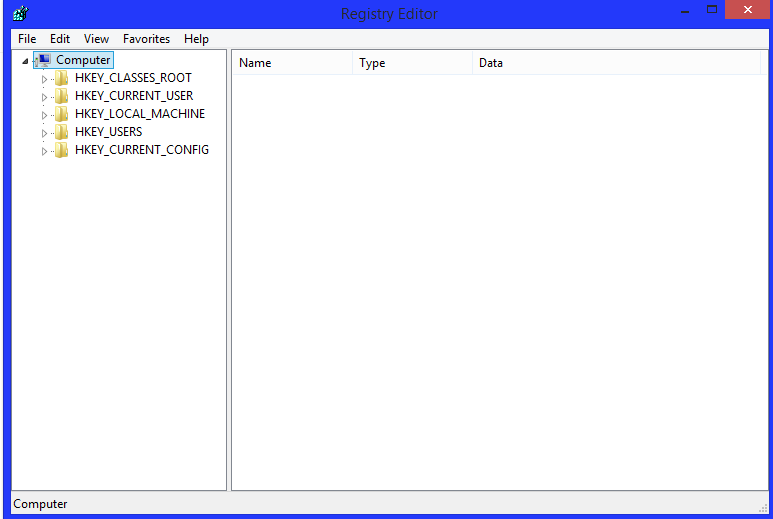Open the Edit menu
Screen dimensions: 773x519
click(60, 39)
